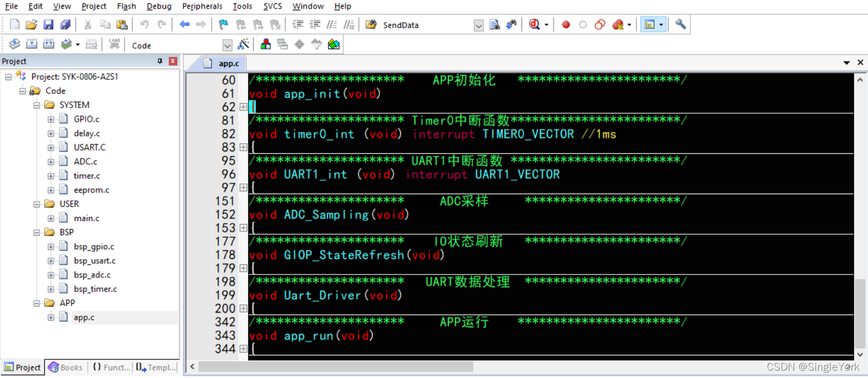This screenshot has width=868, height=378.
Task: Select eeprom.c in the project tree
Action: (91, 190)
